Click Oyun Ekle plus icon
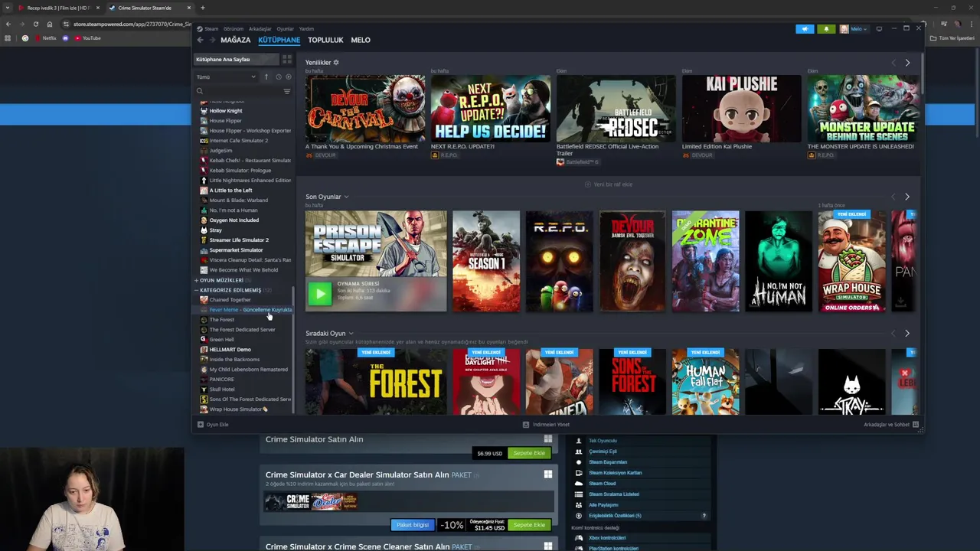 [201, 425]
